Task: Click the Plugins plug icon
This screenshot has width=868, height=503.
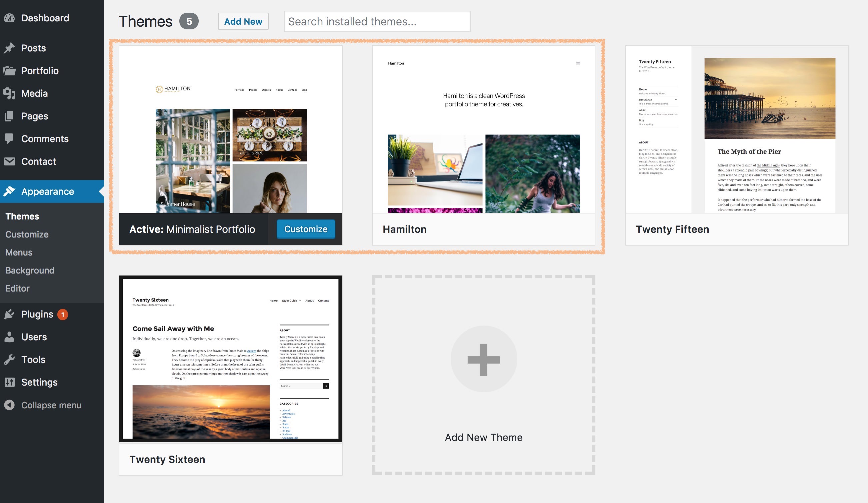Action: pos(10,314)
